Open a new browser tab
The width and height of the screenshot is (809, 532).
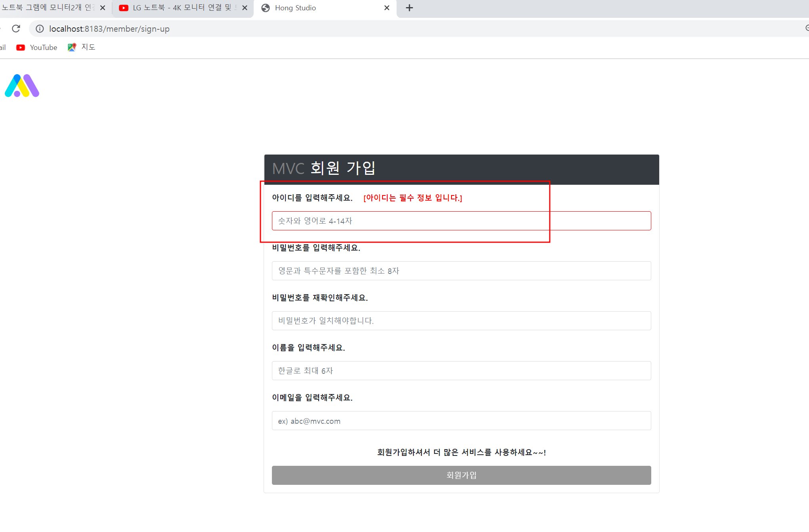[409, 8]
